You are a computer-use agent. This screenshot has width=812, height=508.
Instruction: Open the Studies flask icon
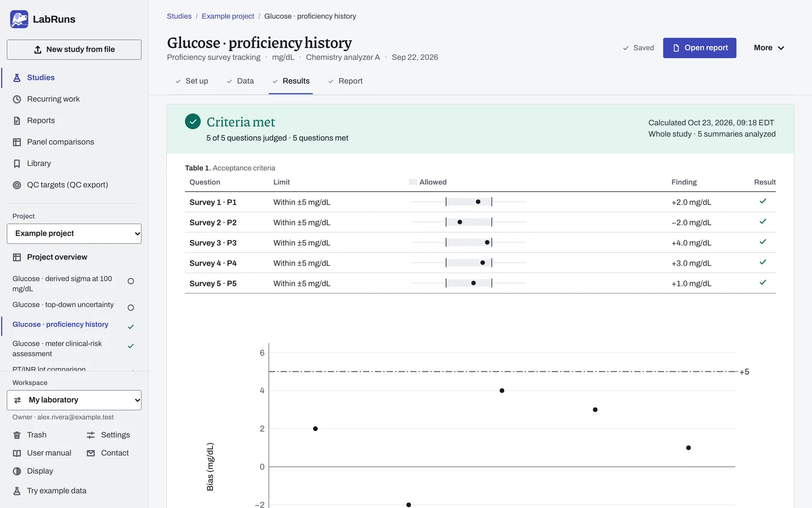tap(17, 78)
